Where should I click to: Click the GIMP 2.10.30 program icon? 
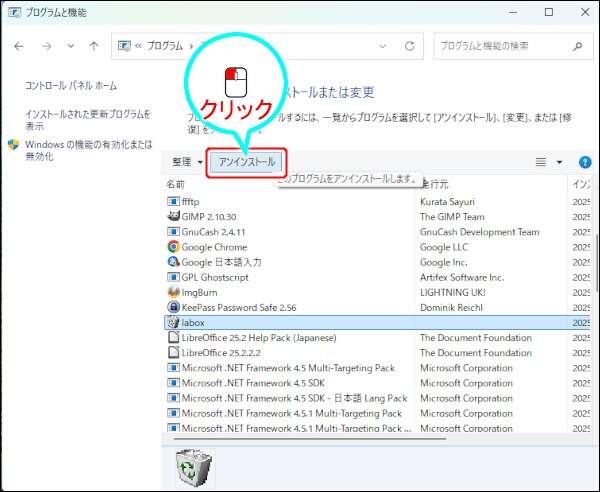tap(174, 217)
